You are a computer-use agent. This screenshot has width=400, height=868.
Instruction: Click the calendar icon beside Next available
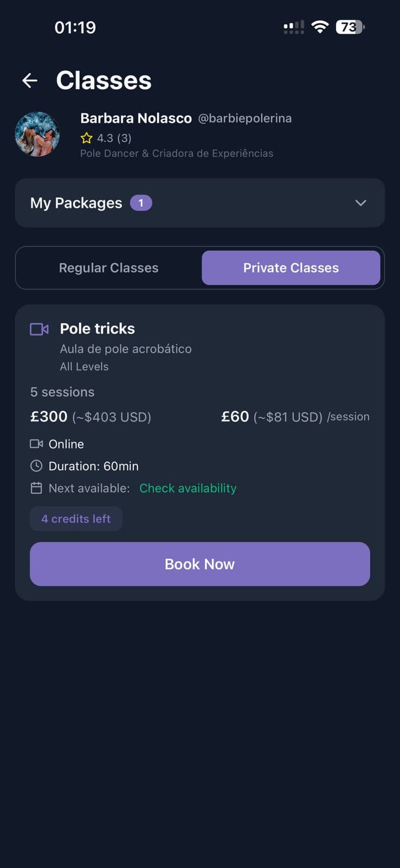[36, 488]
